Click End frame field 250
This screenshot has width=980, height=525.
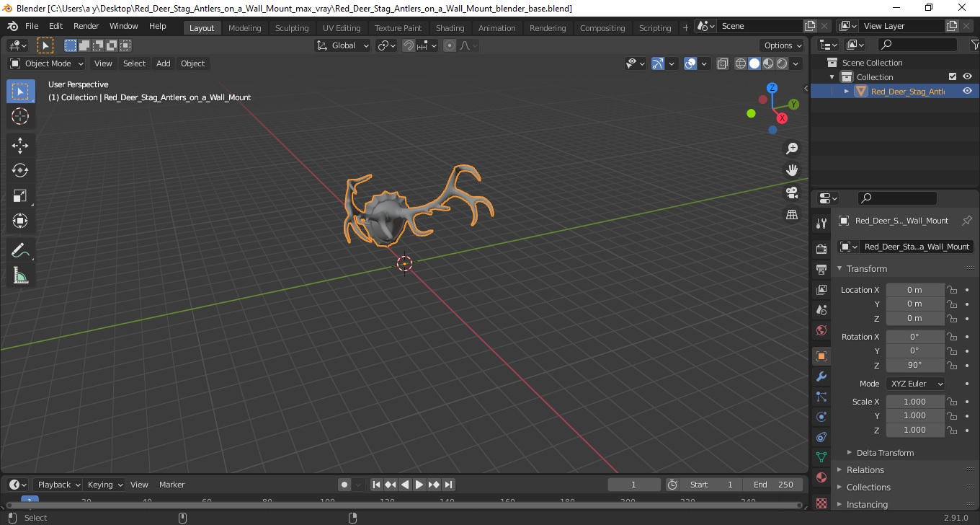[x=774, y=485]
